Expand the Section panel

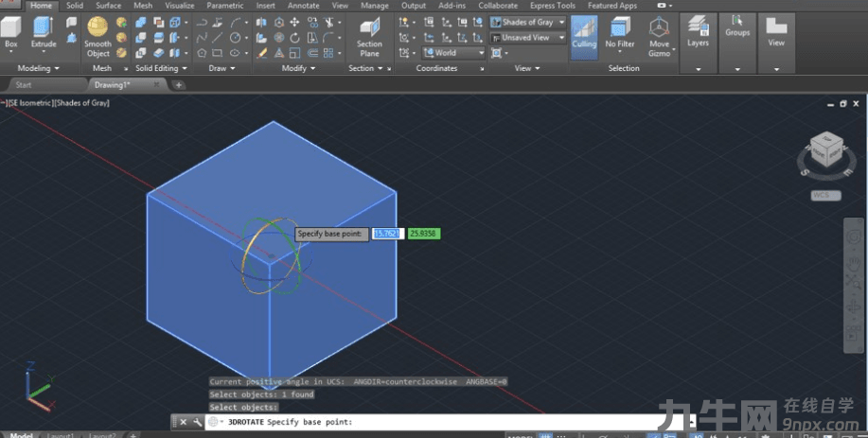(x=365, y=68)
